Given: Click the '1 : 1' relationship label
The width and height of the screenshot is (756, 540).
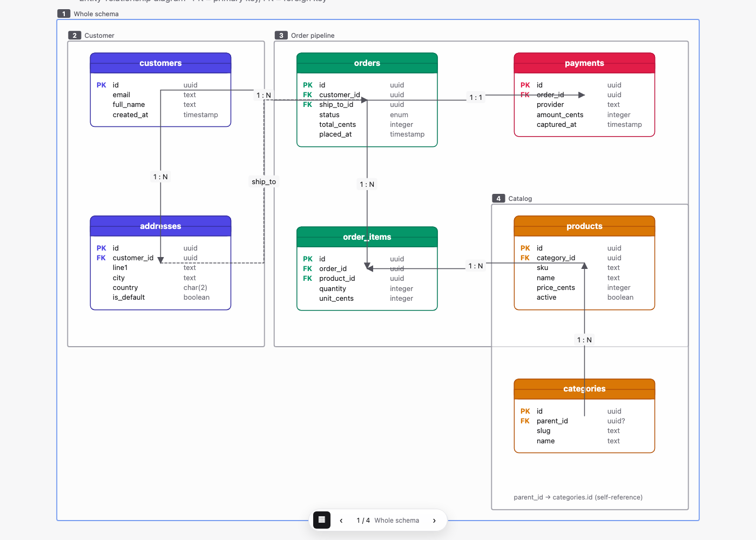Looking at the screenshot, I should click(x=476, y=98).
